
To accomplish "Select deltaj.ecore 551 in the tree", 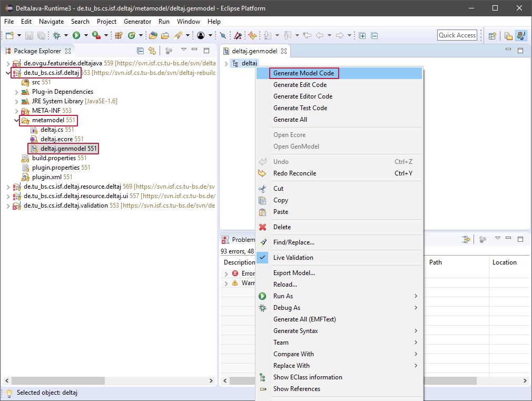I will pyautogui.click(x=58, y=139).
